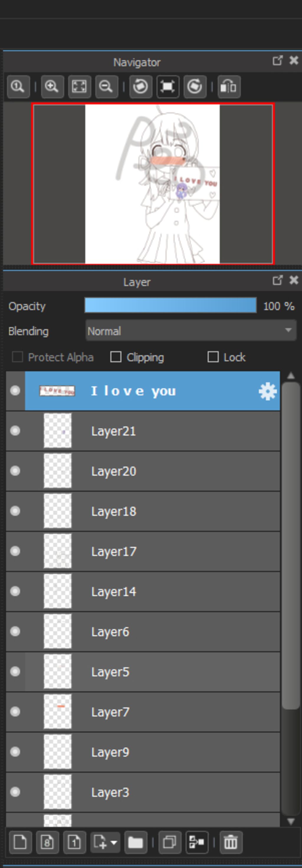
Task: Open the Blending mode dropdown
Action: point(191,331)
